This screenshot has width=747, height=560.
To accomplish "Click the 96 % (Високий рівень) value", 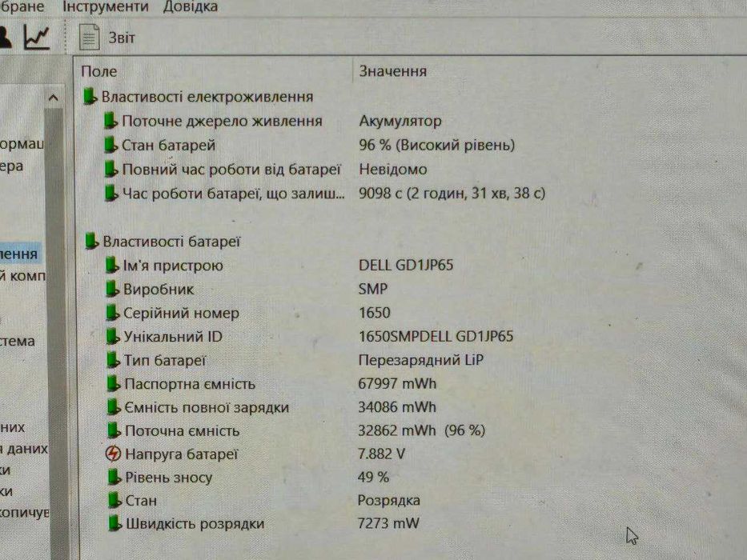I will point(437,145).
